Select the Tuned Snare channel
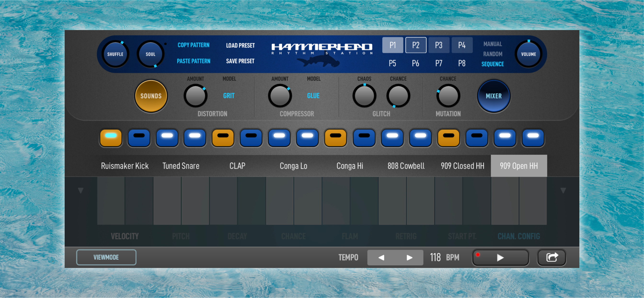 [x=181, y=166]
